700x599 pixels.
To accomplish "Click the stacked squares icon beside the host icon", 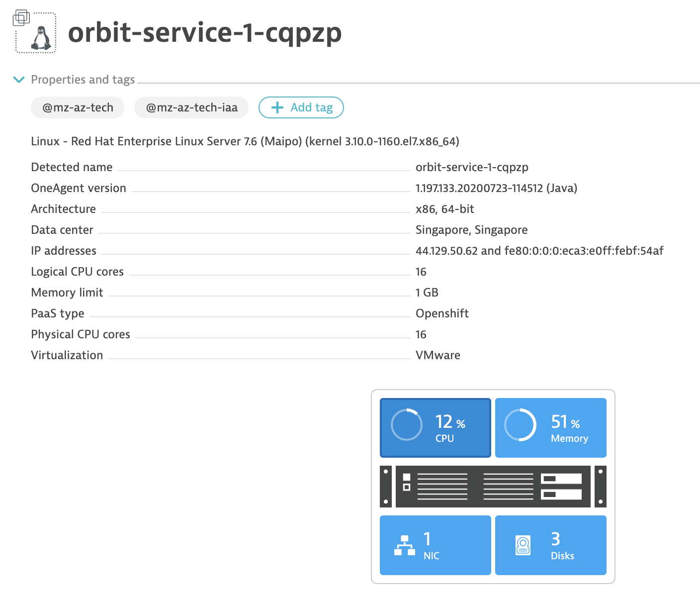I will point(21,18).
